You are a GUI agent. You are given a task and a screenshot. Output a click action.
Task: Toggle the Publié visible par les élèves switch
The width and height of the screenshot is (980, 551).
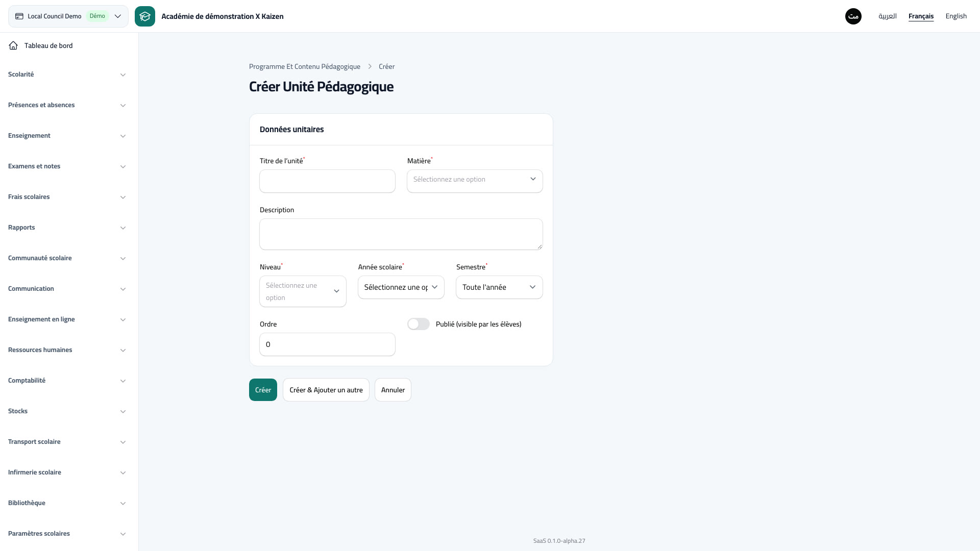(x=419, y=324)
